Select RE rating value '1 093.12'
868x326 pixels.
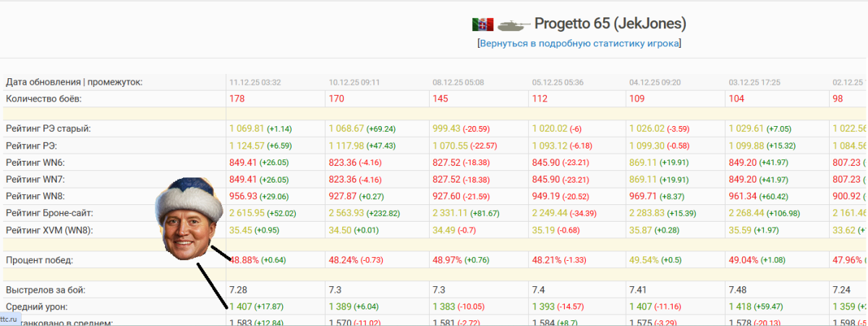pos(550,146)
